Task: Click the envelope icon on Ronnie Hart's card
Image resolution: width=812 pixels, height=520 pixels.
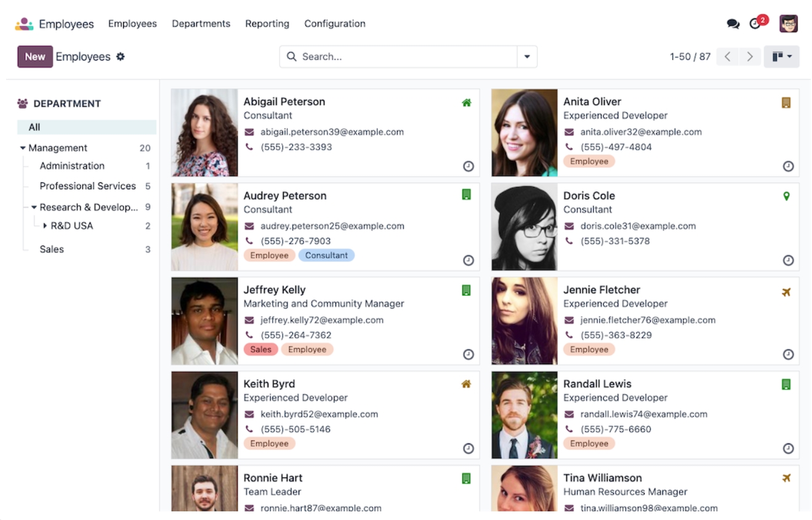Action: [x=250, y=508]
